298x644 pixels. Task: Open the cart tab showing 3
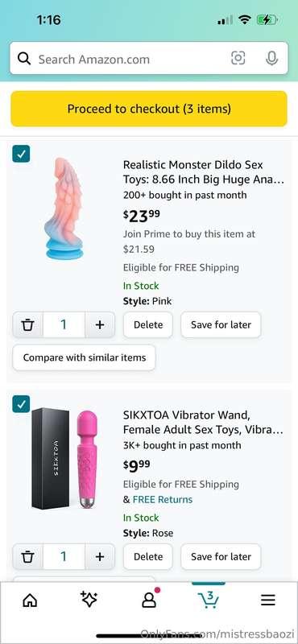(x=209, y=599)
